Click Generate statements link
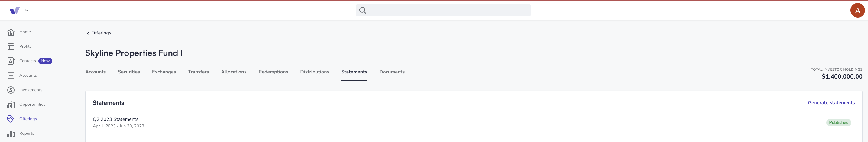The height and width of the screenshot is (142, 868). [831, 103]
